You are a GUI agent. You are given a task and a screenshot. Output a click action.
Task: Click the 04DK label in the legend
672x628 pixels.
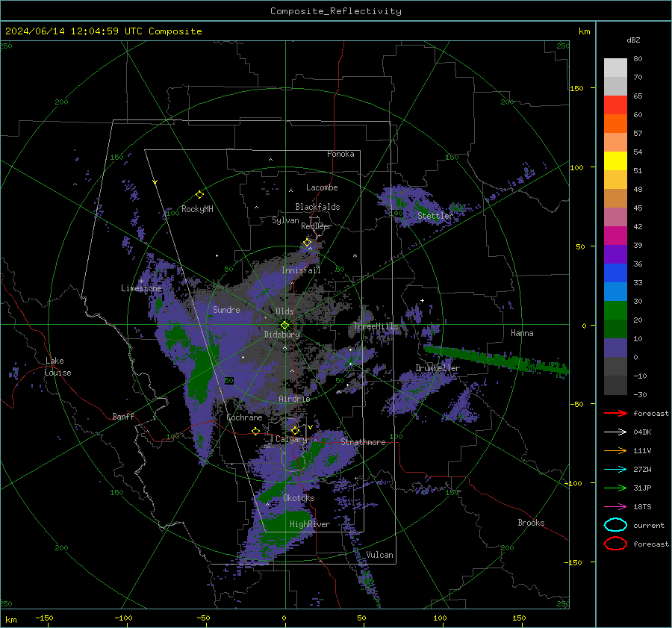642,432
